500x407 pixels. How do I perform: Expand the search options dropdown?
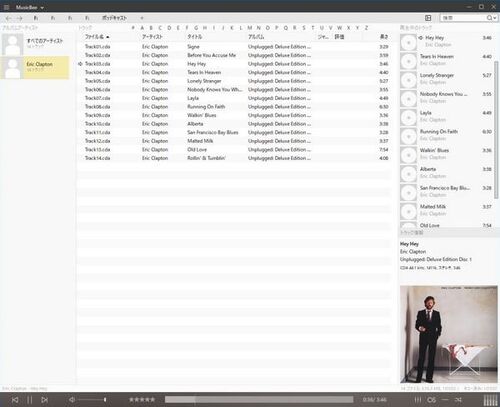coord(495,18)
